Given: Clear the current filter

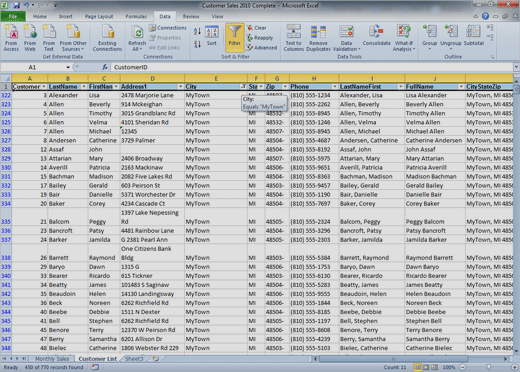Looking at the screenshot, I should point(257,28).
